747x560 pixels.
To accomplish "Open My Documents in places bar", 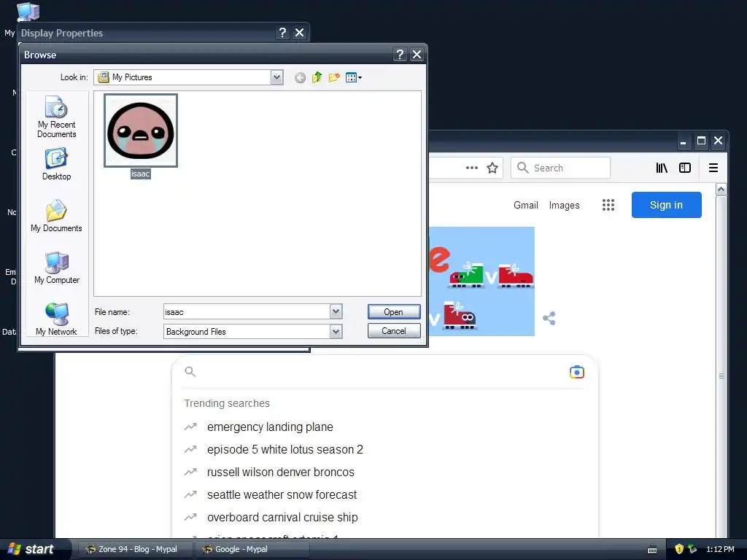I will click(x=56, y=216).
